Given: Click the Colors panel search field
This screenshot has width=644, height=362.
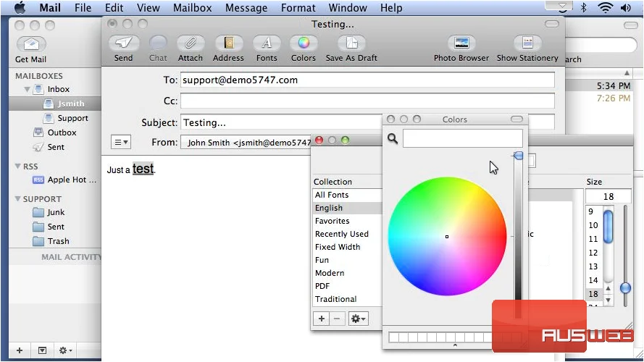Looking at the screenshot, I should coord(462,138).
